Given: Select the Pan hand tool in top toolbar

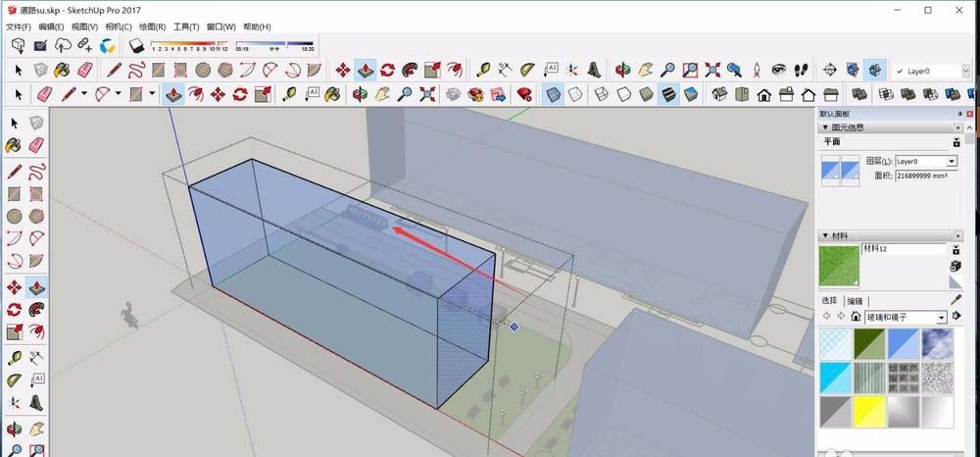Looking at the screenshot, I should (x=646, y=70).
